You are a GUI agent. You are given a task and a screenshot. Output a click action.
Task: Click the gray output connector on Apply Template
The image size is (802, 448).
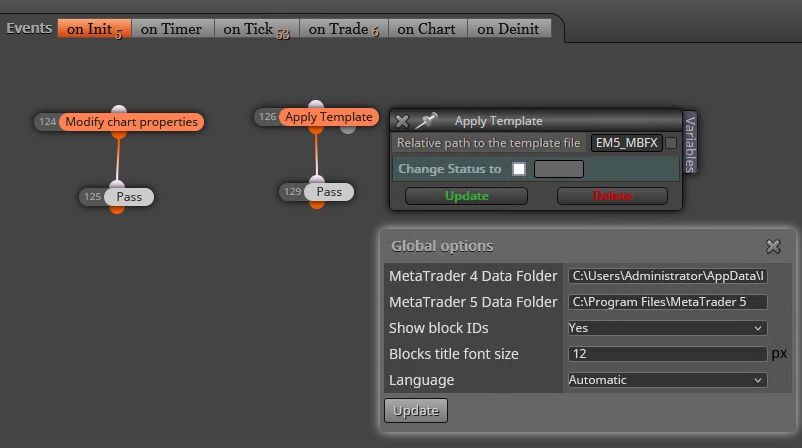pyautogui.click(x=348, y=129)
